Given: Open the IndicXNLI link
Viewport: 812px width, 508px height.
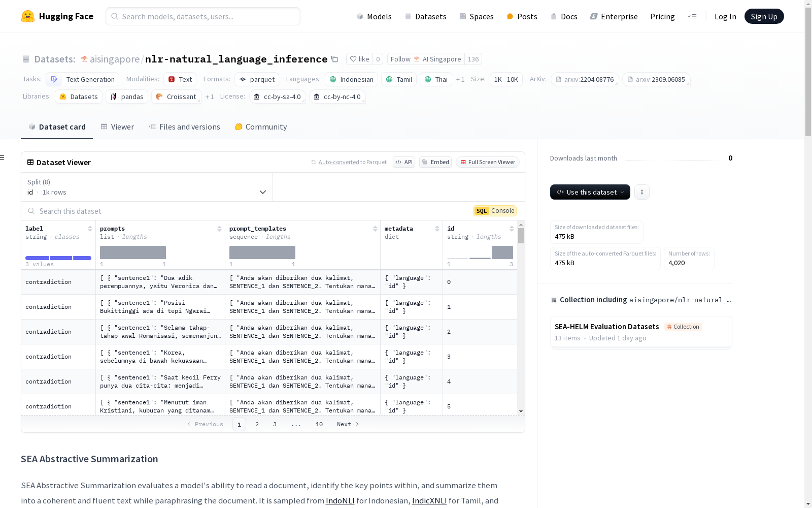Looking at the screenshot, I should click(x=429, y=500).
